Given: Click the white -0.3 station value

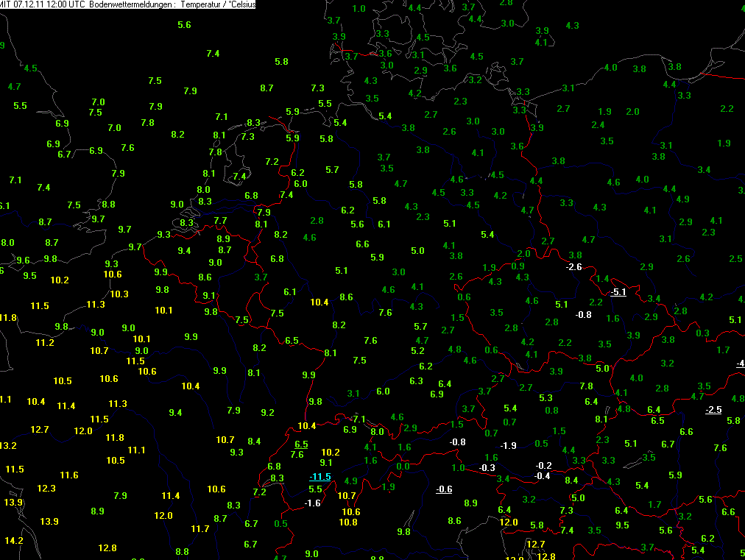Looking at the screenshot, I should click(x=487, y=468).
